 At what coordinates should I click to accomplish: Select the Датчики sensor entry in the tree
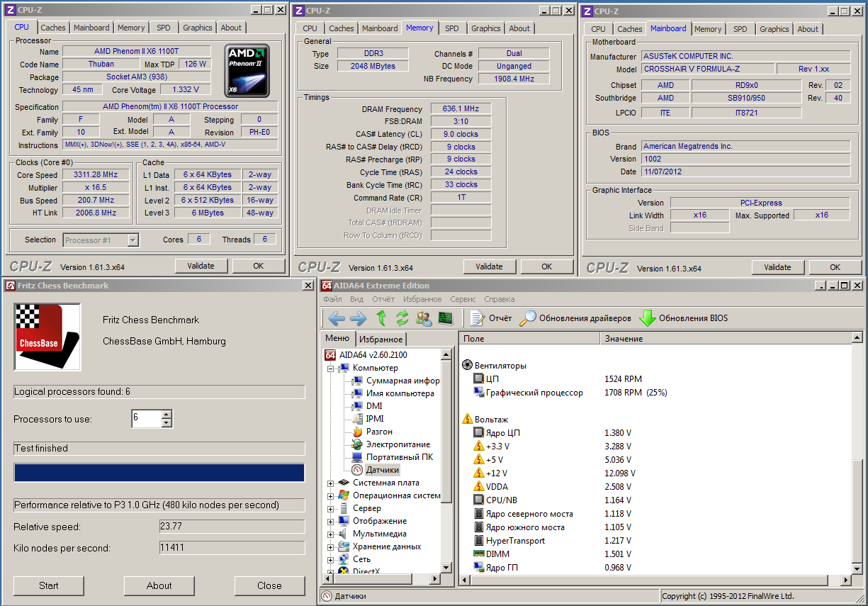tap(376, 470)
